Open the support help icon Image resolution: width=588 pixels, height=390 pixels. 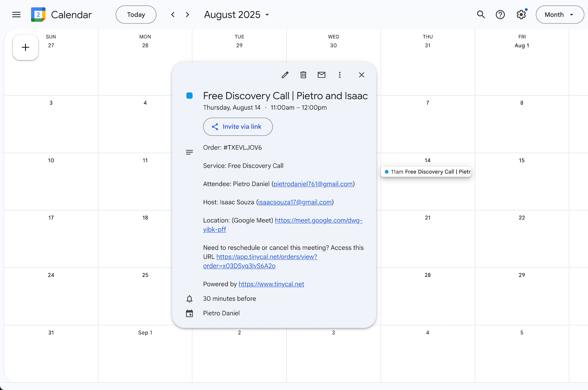tap(500, 15)
